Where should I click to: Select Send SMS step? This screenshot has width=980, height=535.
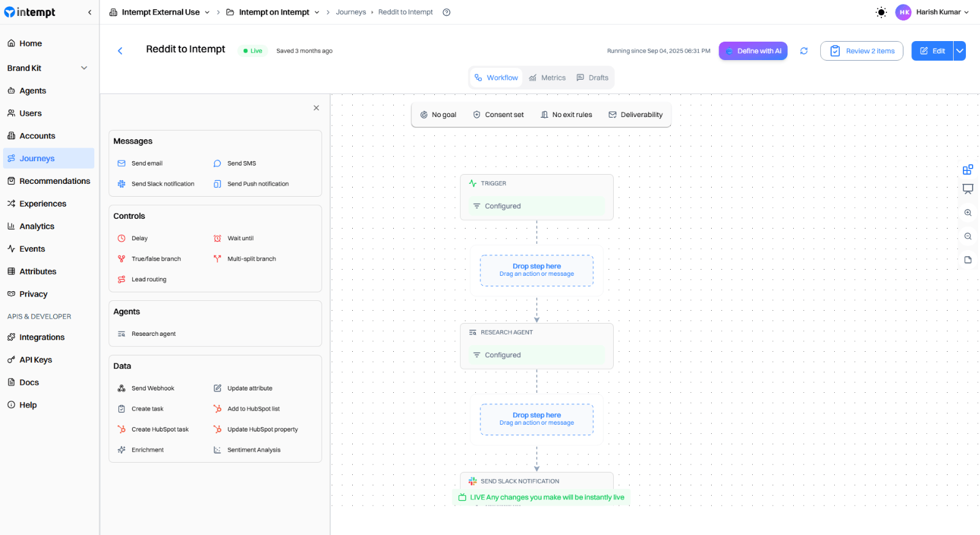tap(235, 164)
